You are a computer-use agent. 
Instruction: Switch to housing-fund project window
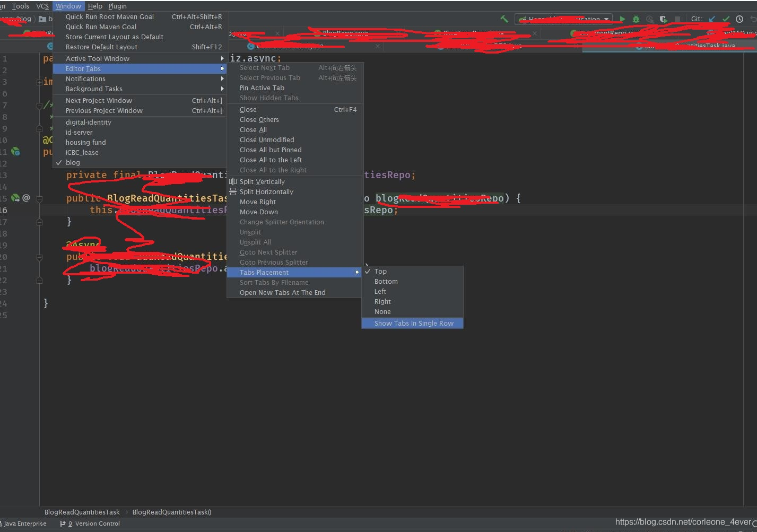pos(140,142)
